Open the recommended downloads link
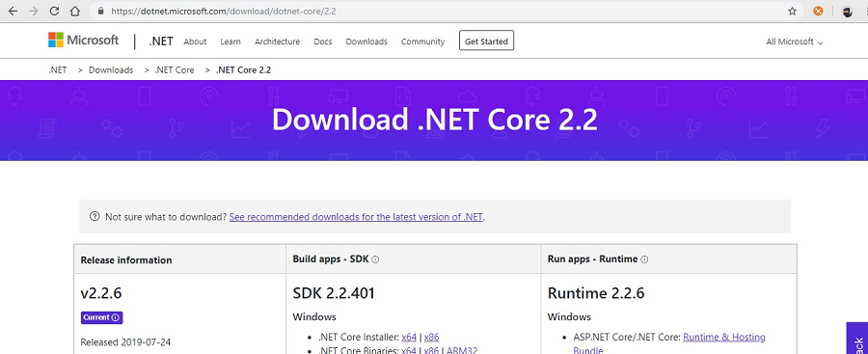This screenshot has height=354, width=868. pos(357,217)
